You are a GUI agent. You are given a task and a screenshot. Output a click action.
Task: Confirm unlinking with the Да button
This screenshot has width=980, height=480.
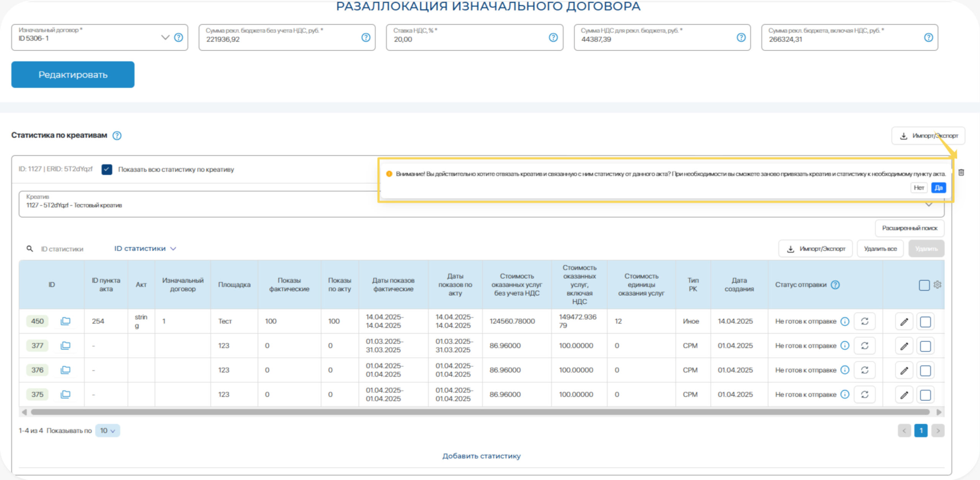[938, 188]
